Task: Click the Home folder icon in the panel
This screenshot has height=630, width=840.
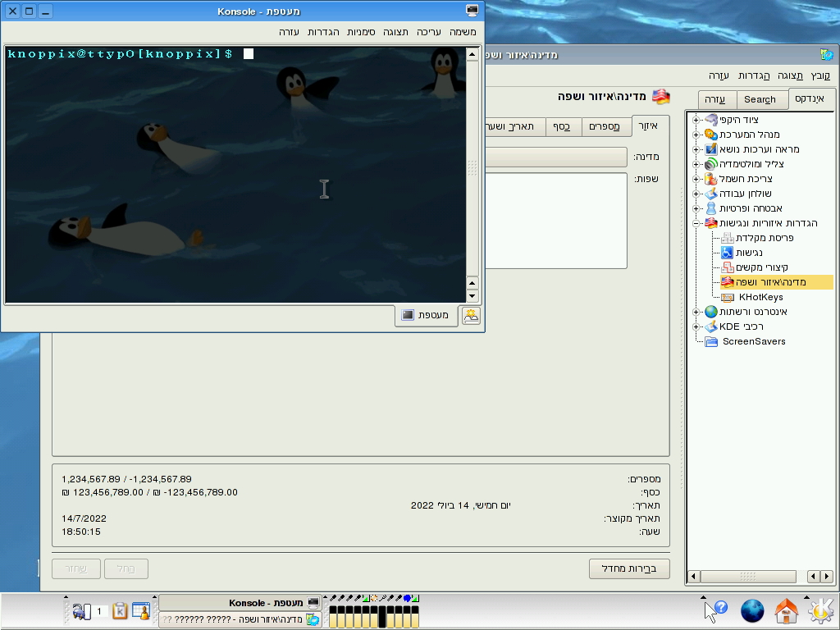Action: 786,611
